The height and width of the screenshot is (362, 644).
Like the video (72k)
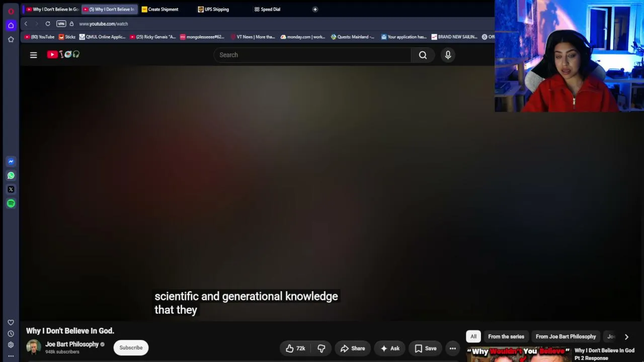click(295, 348)
